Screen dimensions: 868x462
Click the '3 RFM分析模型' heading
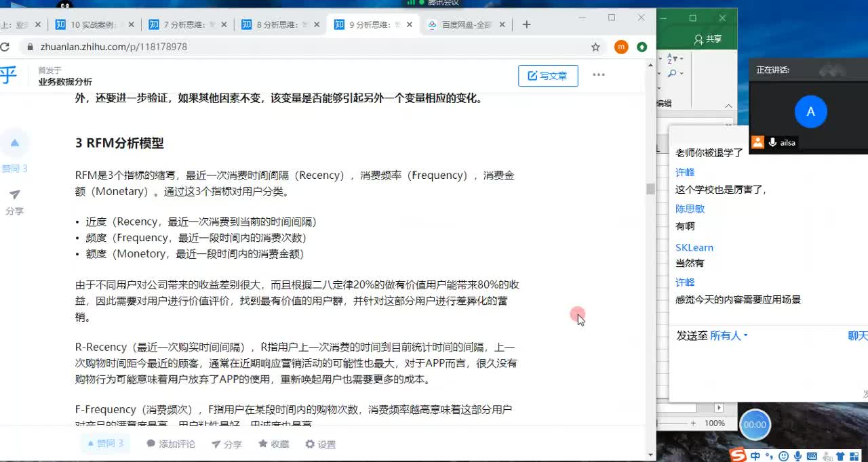[119, 143]
